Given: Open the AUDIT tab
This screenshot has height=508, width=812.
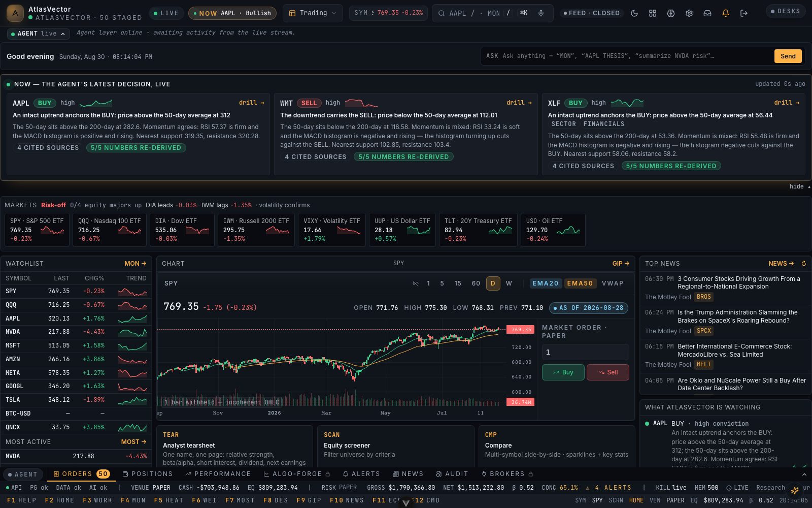Looking at the screenshot, I should (452, 474).
